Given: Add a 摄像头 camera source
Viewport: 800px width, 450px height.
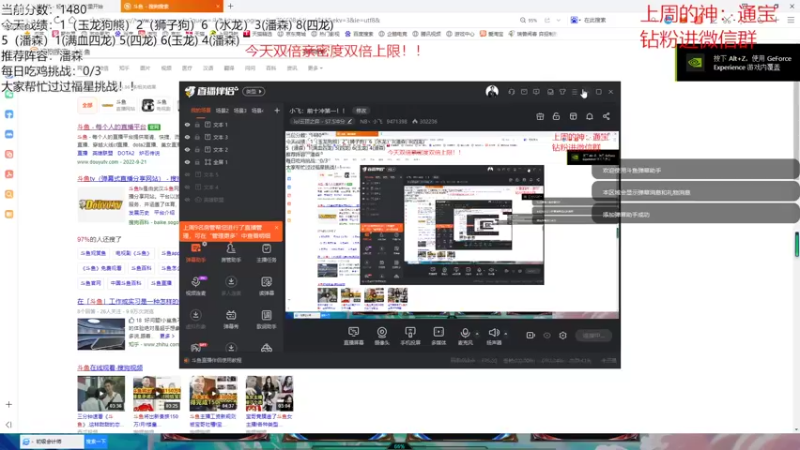Looking at the screenshot, I should click(382, 336).
